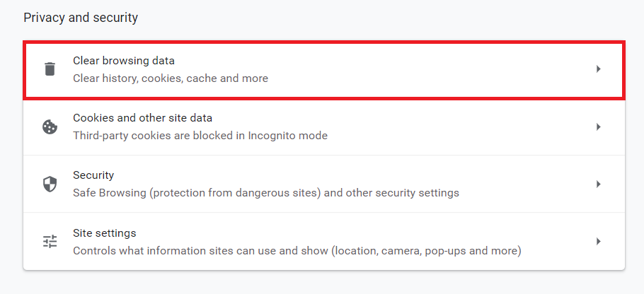Click 'Clear history, cookies, cache and more' text

click(x=171, y=78)
